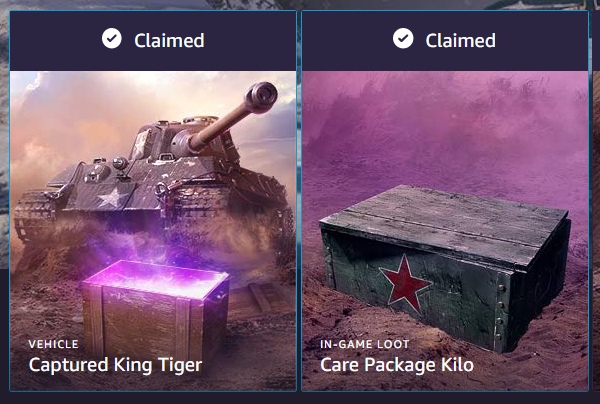Click the IN-GAME LOOT category label
The width and height of the screenshot is (600, 404).
(x=365, y=344)
